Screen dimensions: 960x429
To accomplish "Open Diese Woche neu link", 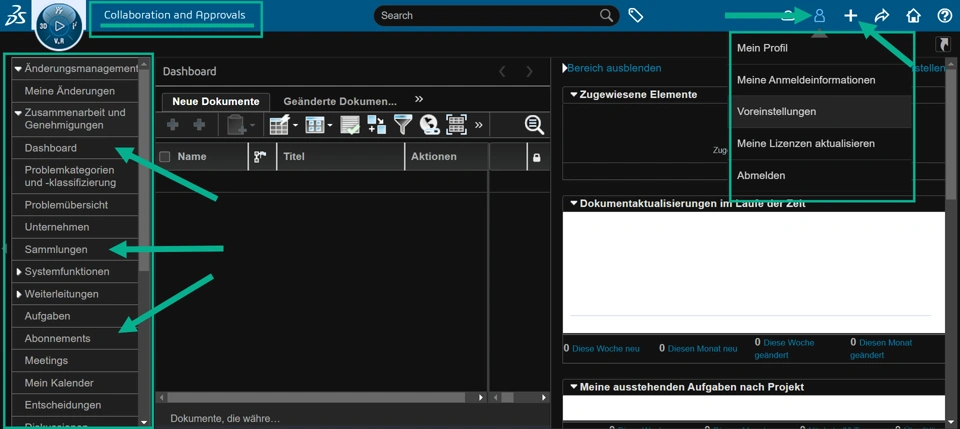I will pos(606,348).
